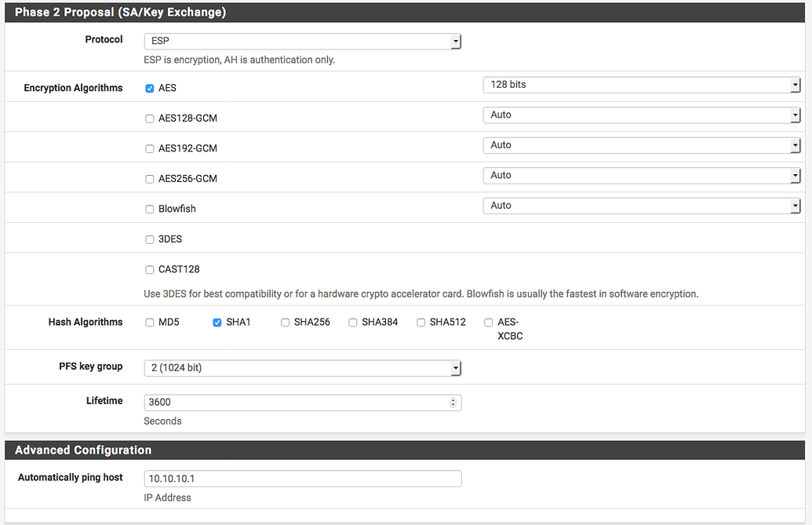
Task: Expand the AES128-GCM key length selector
Action: point(794,115)
